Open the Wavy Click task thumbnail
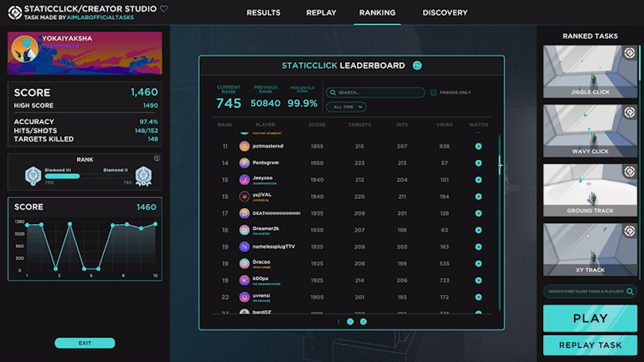Screen dimensions: 644x362 [590, 131]
